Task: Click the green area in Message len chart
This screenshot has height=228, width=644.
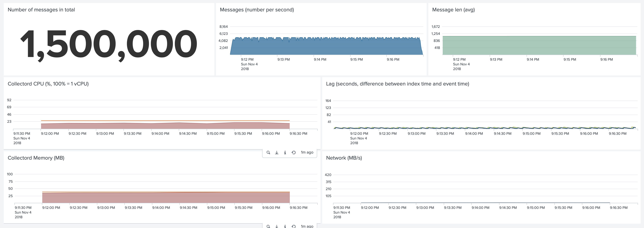Action: 539,45
